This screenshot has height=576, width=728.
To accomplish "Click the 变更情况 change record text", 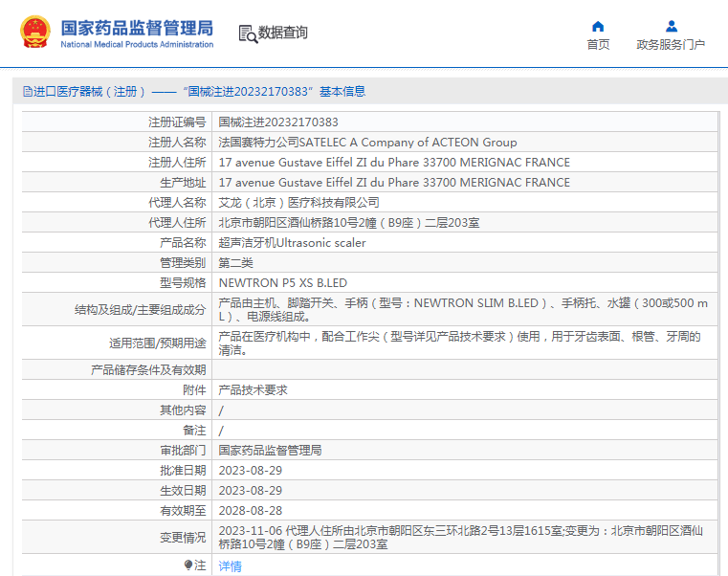I will (460, 537).
